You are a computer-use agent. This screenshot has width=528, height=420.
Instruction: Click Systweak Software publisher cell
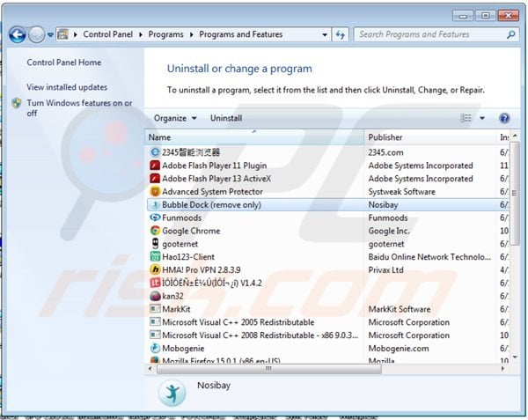401,192
